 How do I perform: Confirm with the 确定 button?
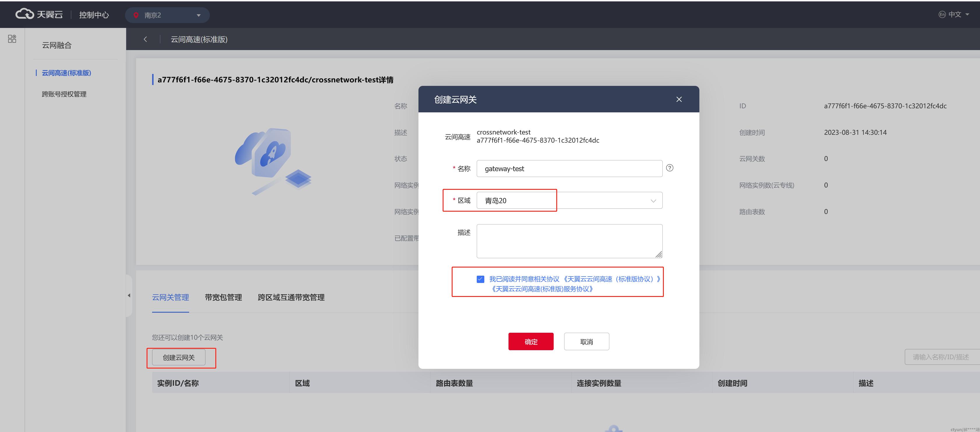[531, 341]
